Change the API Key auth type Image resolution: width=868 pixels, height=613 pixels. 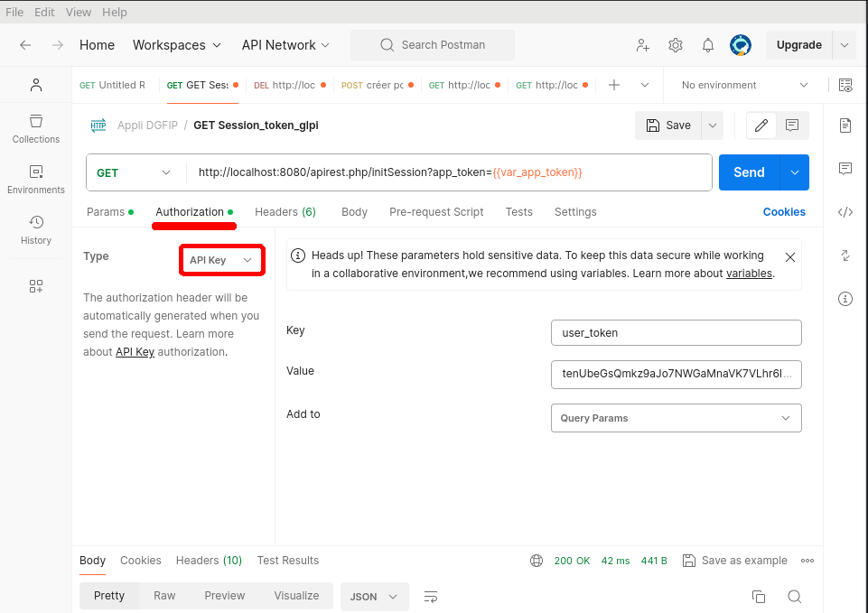coord(221,260)
